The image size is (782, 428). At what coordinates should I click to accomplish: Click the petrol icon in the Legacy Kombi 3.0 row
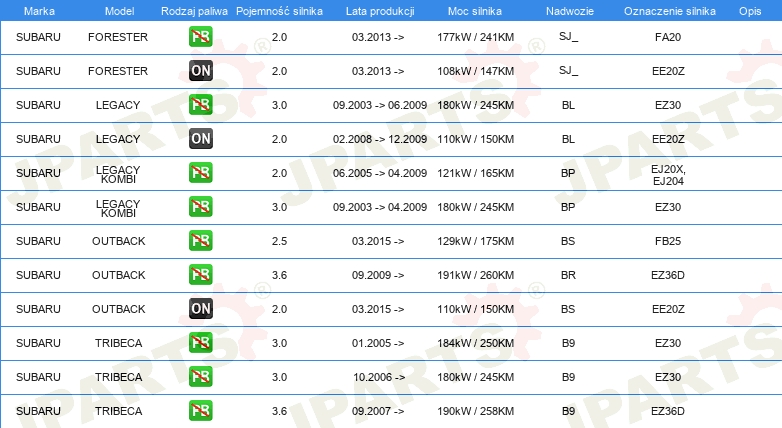[200, 207]
